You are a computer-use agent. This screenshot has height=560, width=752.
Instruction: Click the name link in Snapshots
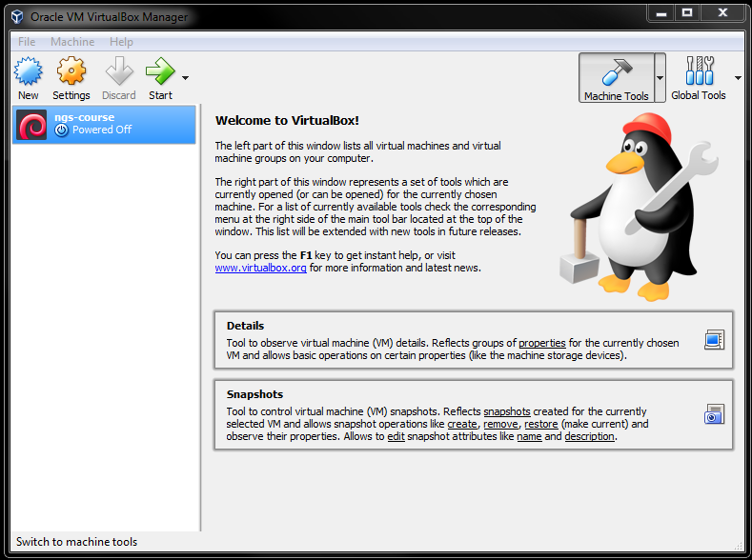(529, 436)
